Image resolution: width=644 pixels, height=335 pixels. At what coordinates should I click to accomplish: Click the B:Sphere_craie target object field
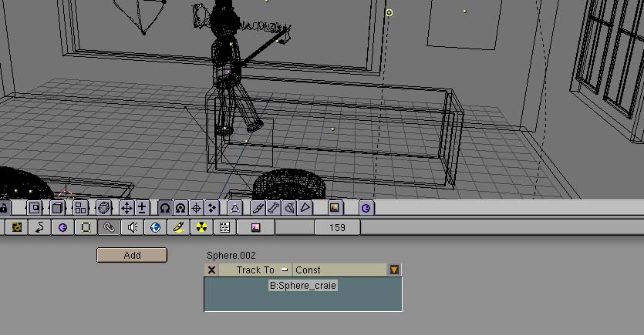302,285
